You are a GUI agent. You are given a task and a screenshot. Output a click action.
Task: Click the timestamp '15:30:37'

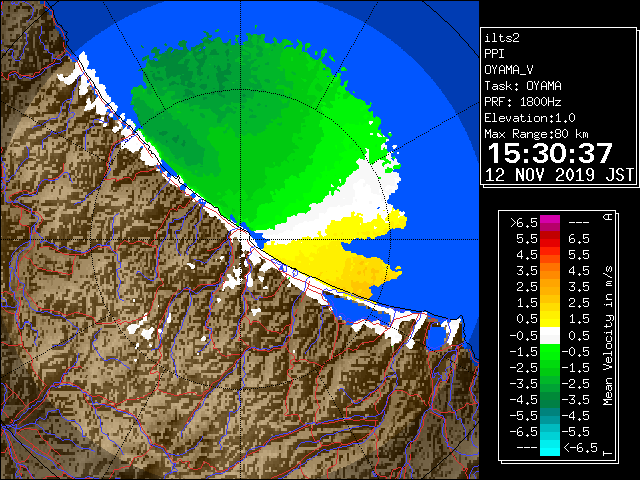click(x=550, y=153)
